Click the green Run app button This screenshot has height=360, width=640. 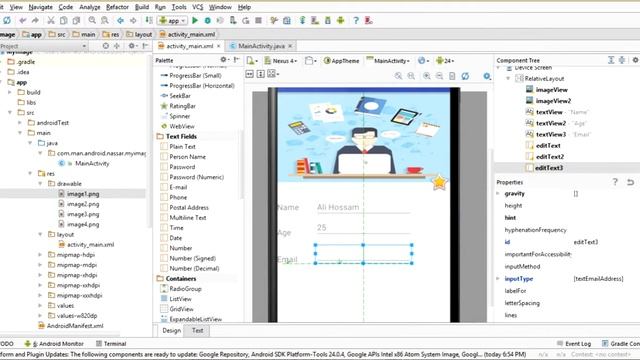(x=195, y=20)
